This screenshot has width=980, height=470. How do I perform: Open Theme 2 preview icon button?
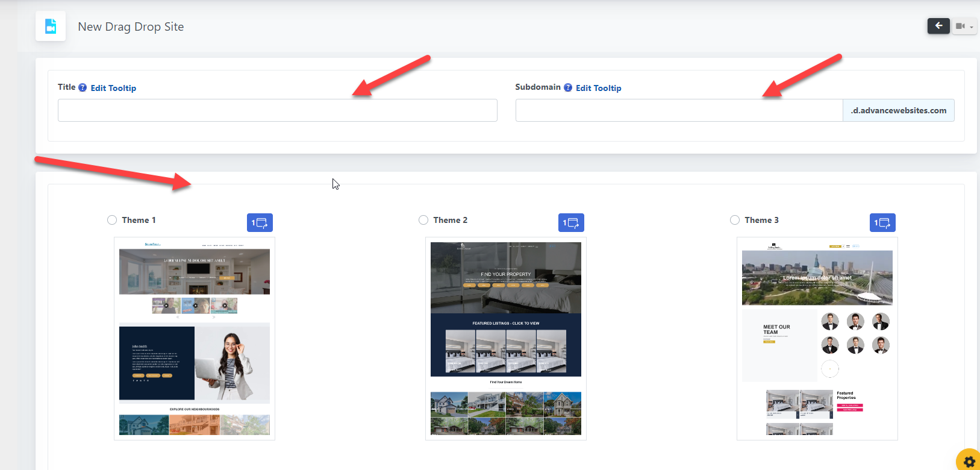[571, 223]
